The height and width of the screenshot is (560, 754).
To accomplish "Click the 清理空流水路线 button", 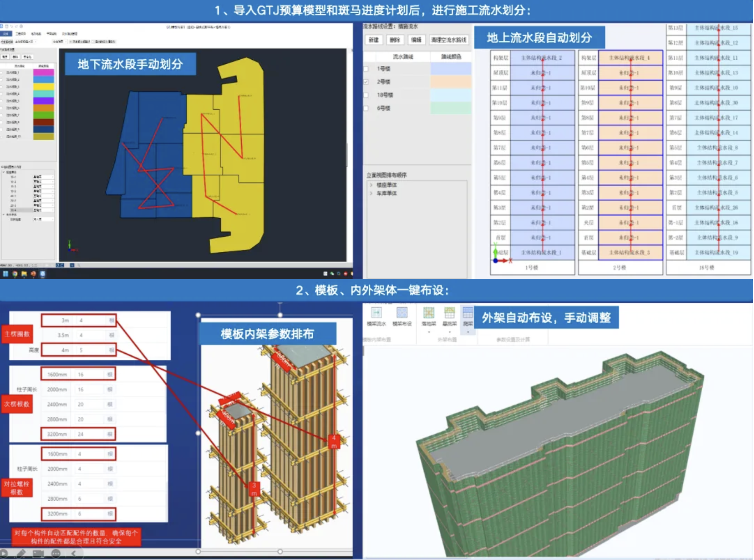I will (x=449, y=40).
